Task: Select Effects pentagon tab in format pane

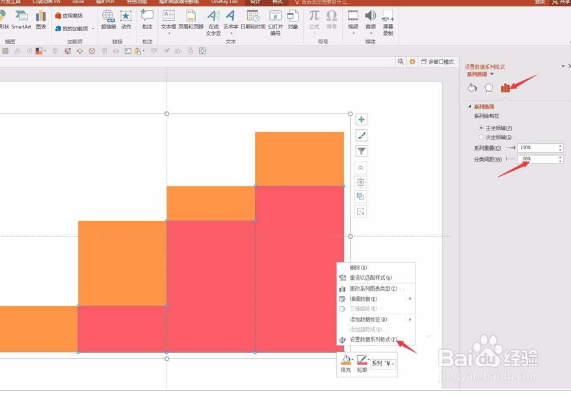Action: pos(489,88)
